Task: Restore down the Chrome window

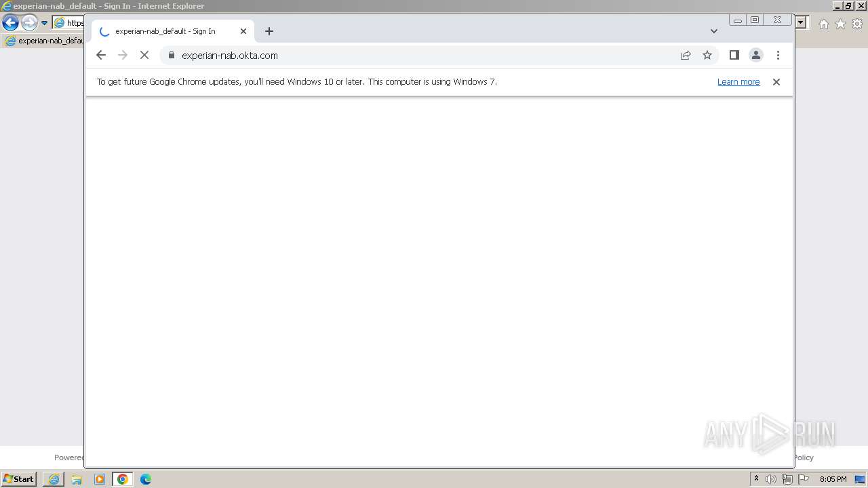Action: click(755, 20)
